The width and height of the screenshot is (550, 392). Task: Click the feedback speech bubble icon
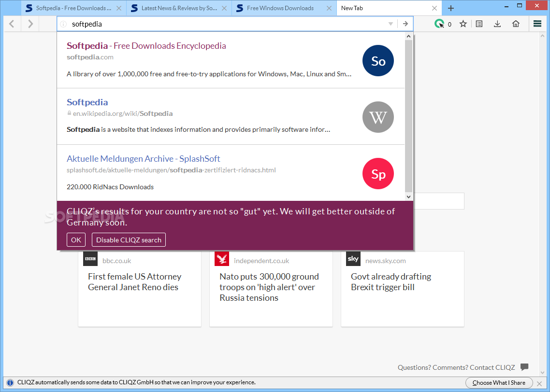pos(524,367)
